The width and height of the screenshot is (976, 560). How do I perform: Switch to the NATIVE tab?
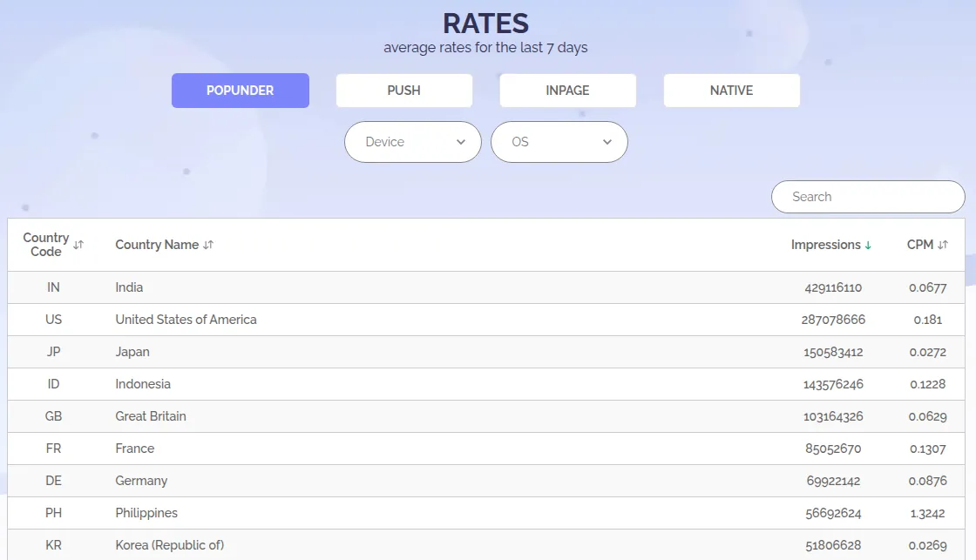pos(731,91)
